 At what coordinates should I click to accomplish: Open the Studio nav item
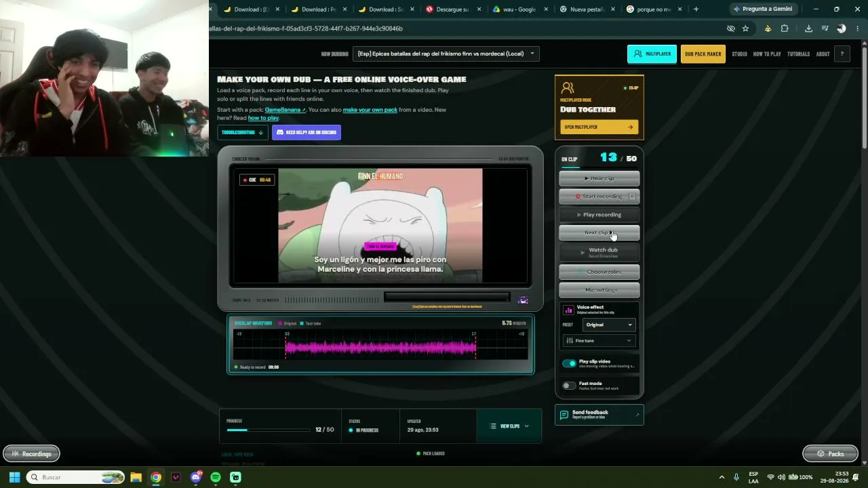pyautogui.click(x=739, y=54)
